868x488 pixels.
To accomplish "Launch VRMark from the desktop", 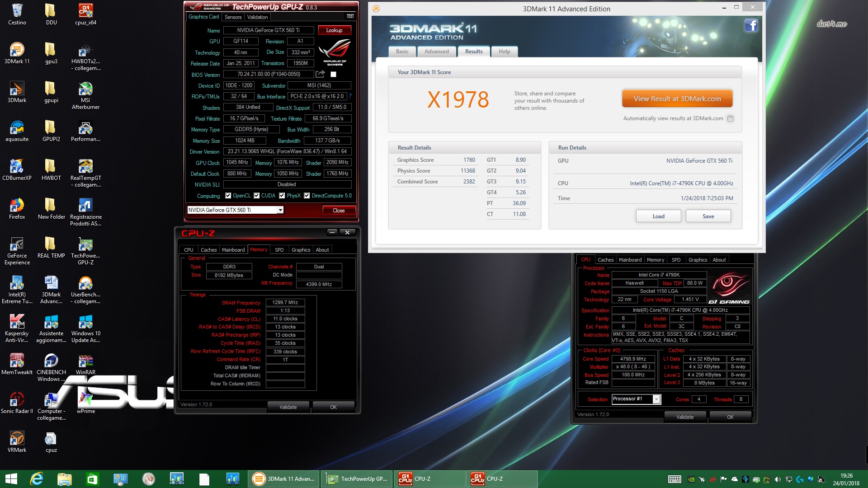I will pyautogui.click(x=17, y=442).
